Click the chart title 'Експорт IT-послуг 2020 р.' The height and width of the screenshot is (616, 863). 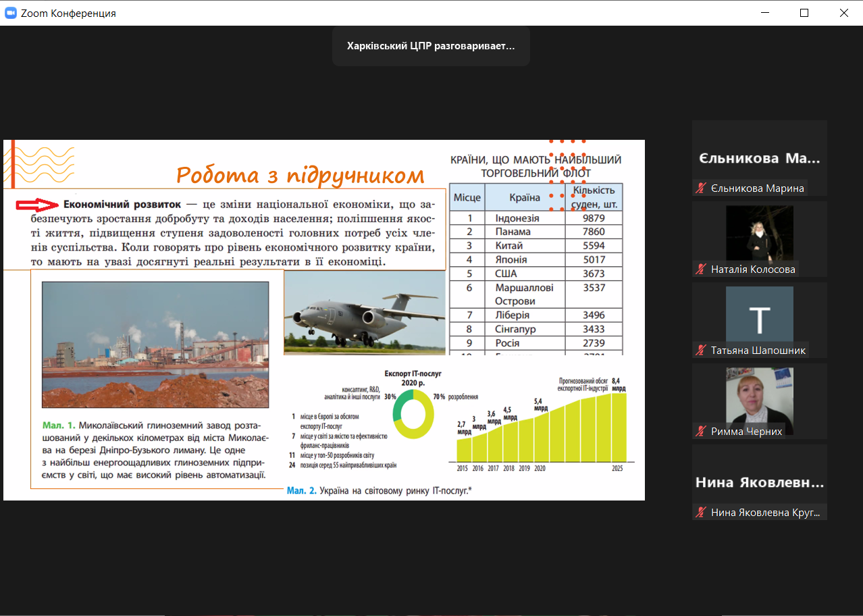click(x=413, y=378)
